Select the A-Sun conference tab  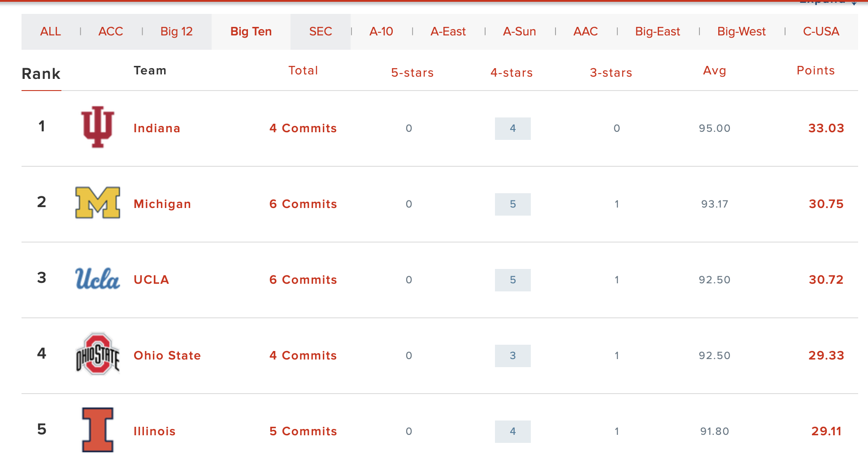coord(519,31)
